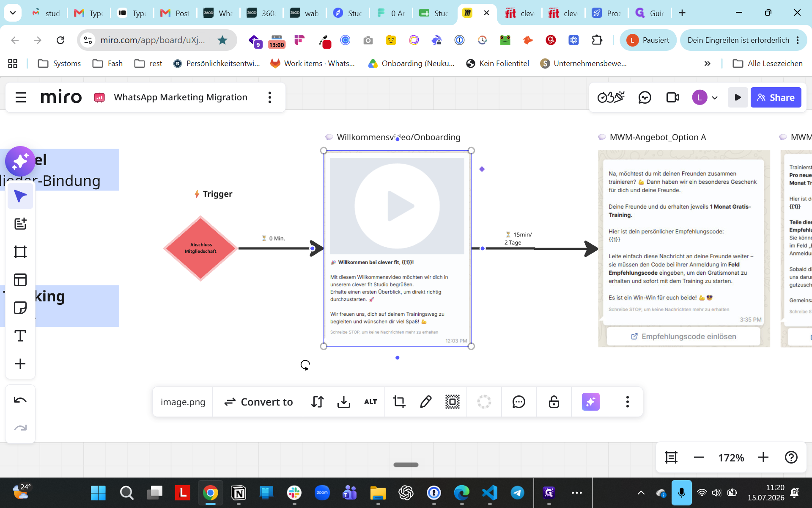Open user avatar collaborators dropdown

pyautogui.click(x=705, y=97)
